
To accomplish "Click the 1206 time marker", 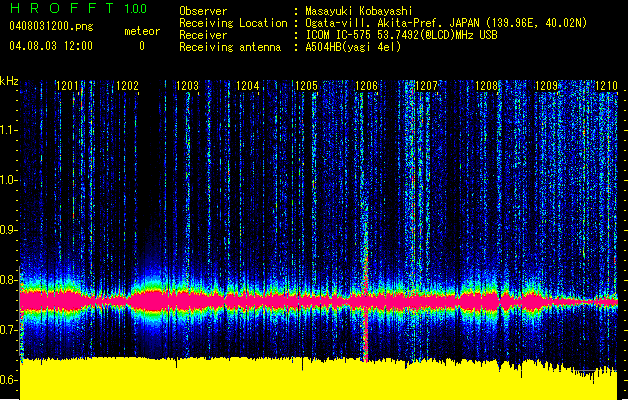I will (367, 86).
